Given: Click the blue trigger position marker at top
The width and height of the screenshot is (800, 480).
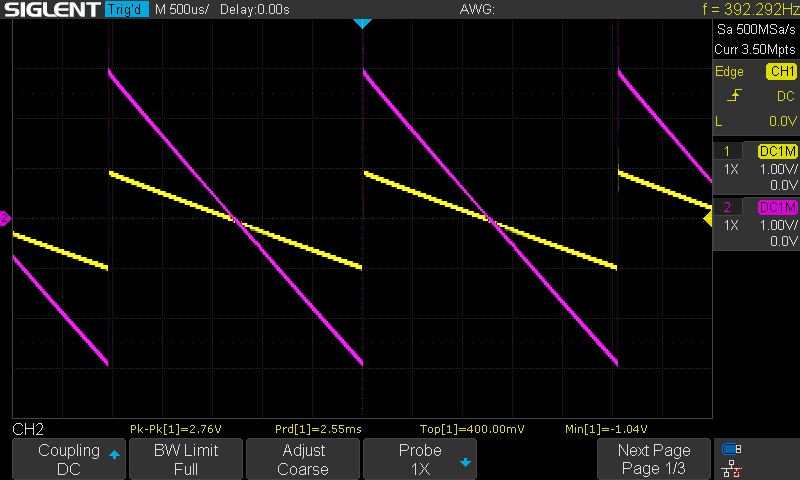Looking at the screenshot, I should (362, 23).
